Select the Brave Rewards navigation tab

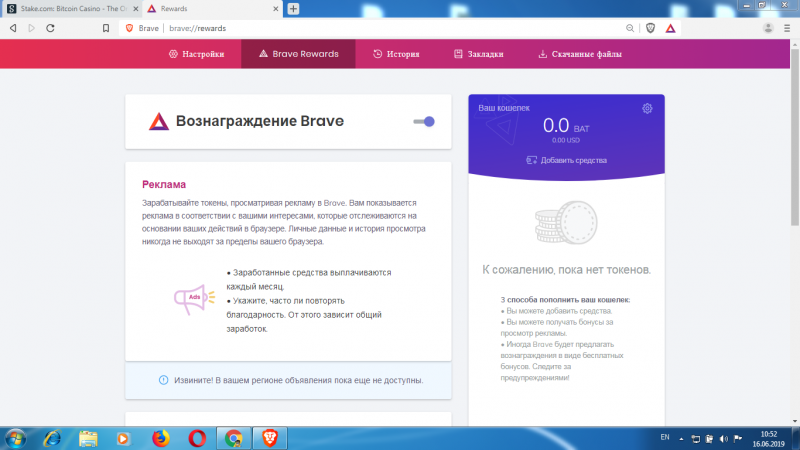coord(298,54)
